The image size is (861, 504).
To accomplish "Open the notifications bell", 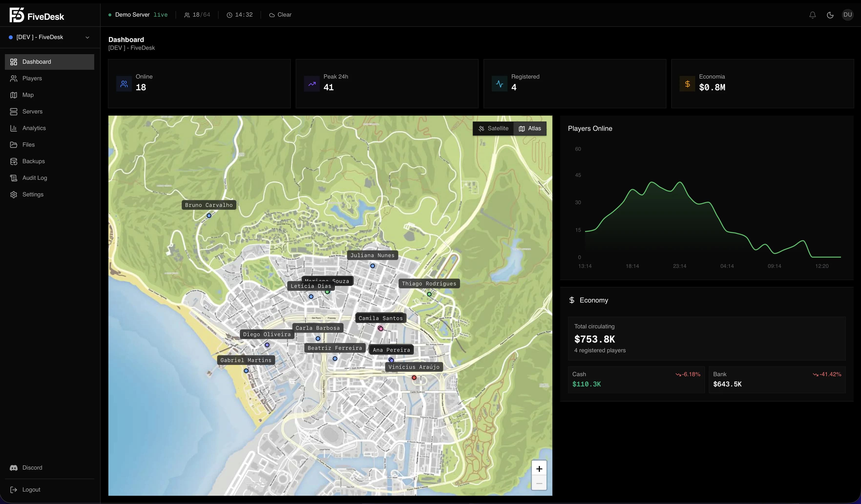I will (x=812, y=15).
